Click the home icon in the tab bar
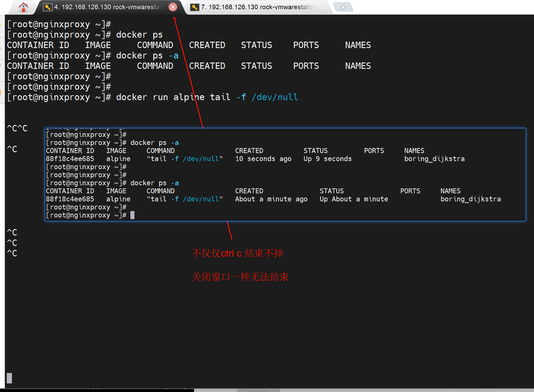Screen dimensions: 534x392 tap(23, 7)
